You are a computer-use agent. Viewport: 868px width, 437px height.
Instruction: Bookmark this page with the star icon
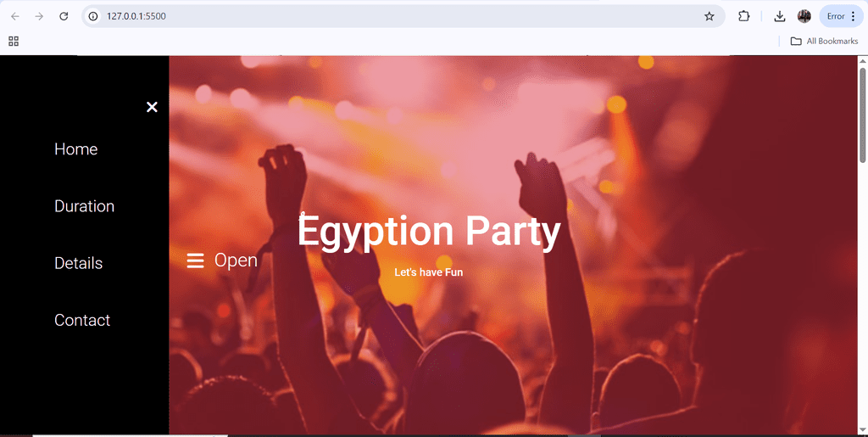coord(709,16)
